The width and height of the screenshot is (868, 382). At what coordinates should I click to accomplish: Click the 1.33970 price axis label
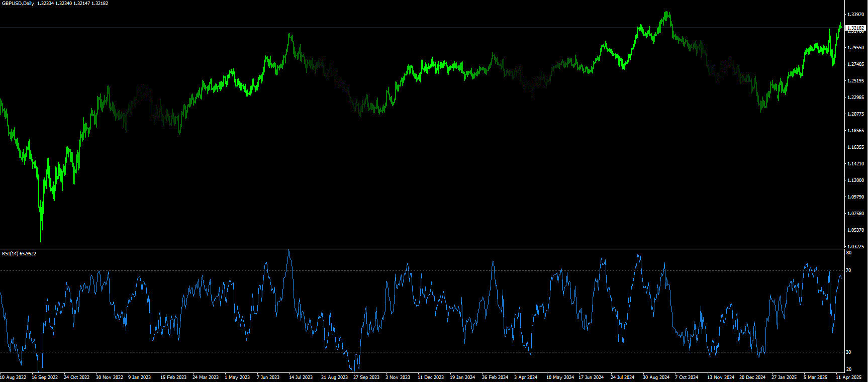[855, 15]
